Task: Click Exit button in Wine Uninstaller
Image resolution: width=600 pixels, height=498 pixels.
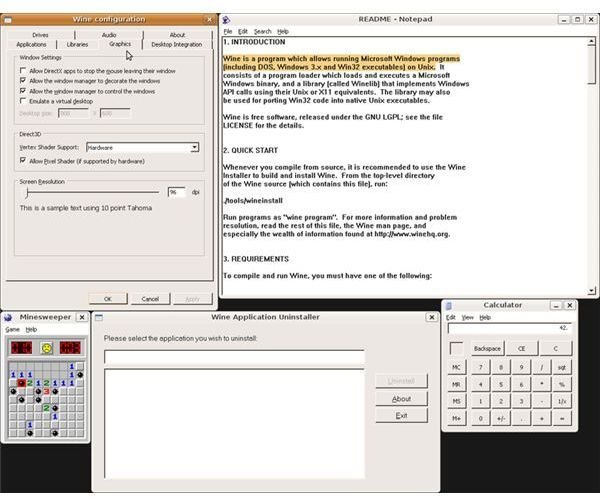Action: (x=401, y=415)
